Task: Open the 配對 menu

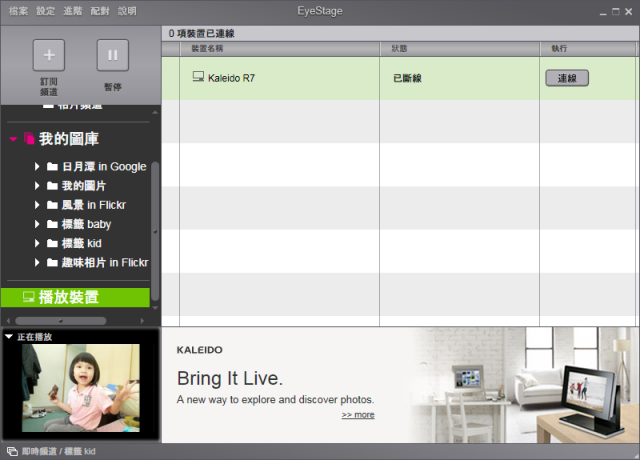Action: point(100,11)
